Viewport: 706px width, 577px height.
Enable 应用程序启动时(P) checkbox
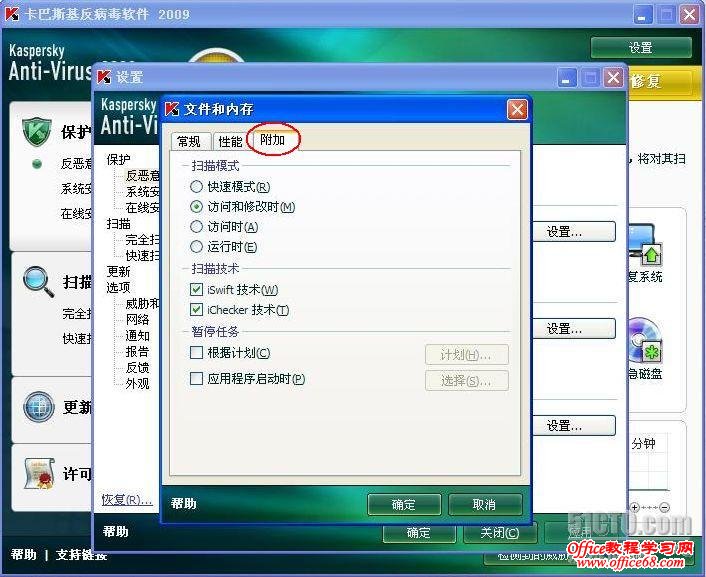pos(248,379)
